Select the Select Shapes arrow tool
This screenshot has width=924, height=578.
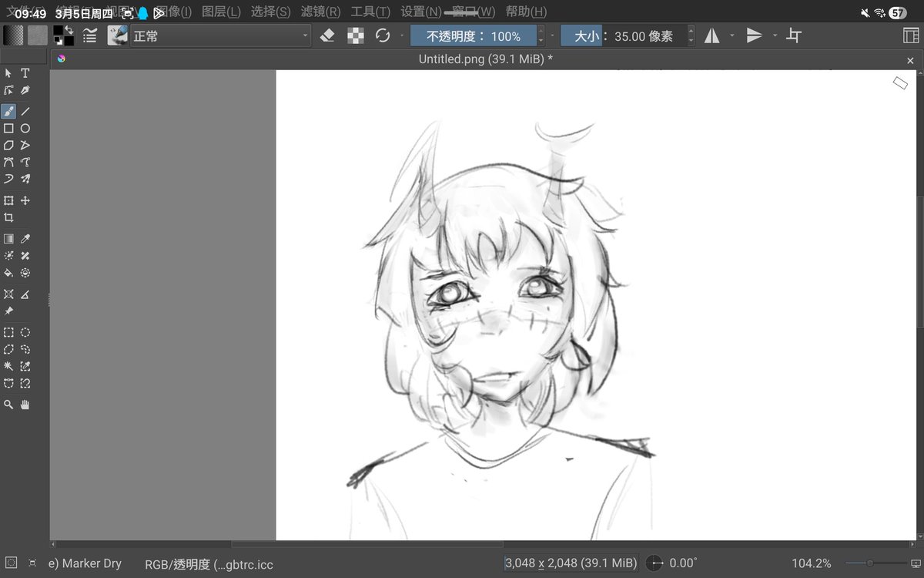click(x=8, y=73)
